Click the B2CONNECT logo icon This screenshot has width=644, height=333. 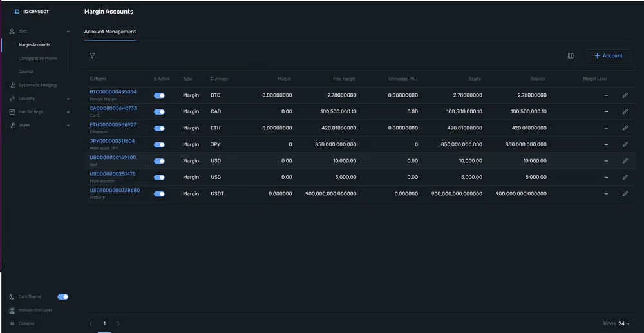17,12
